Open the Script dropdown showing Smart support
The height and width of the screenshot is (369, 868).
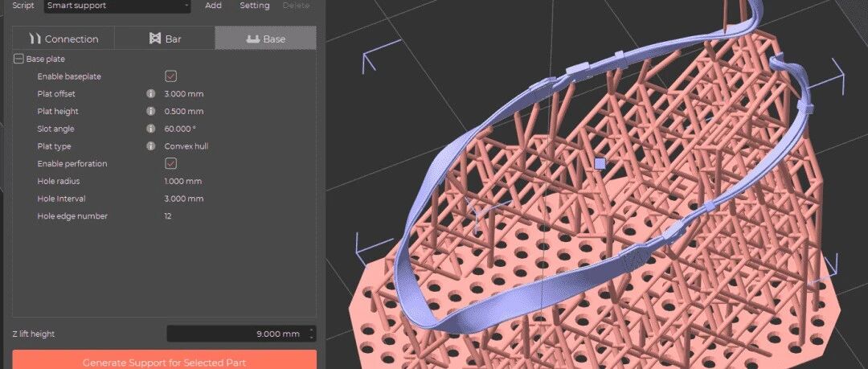click(x=117, y=6)
